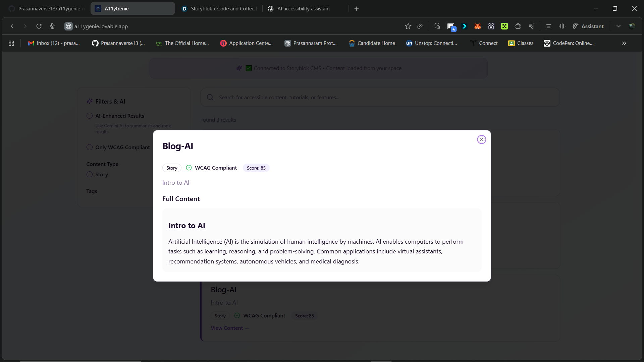Select the Story content type filter
The width and height of the screenshot is (644, 362).
pyautogui.click(x=90, y=174)
